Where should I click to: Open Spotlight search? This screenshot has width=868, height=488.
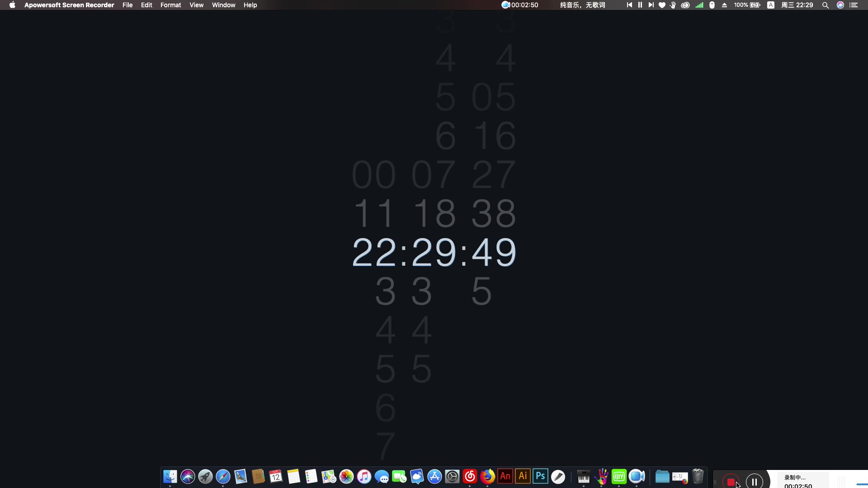pyautogui.click(x=825, y=5)
